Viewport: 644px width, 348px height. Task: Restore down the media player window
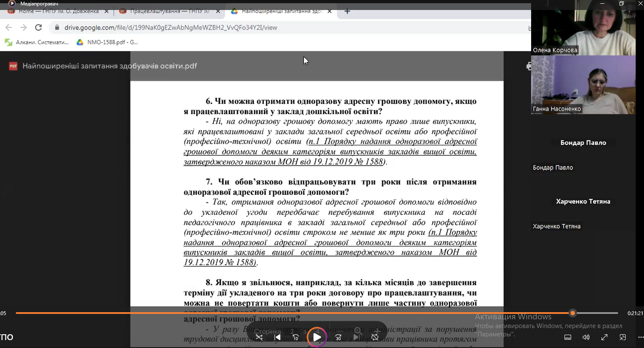(x=621, y=3)
